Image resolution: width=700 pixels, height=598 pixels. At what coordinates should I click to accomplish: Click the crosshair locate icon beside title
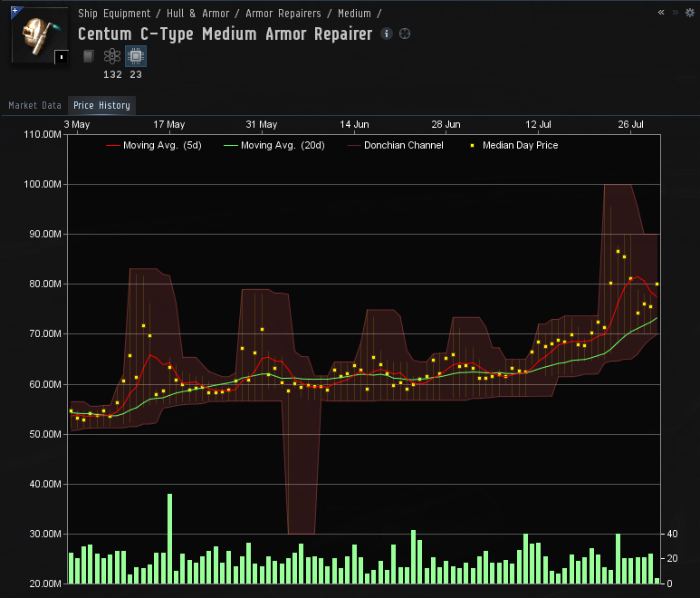pyautogui.click(x=405, y=34)
